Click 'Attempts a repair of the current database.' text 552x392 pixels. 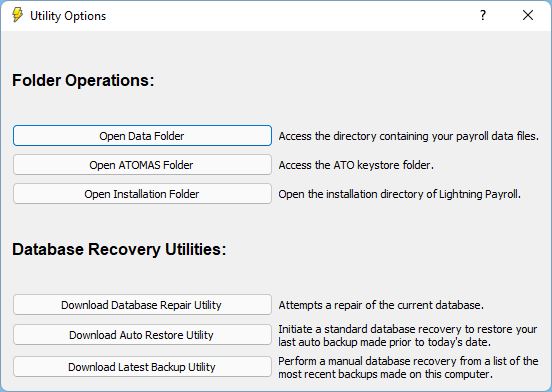[x=381, y=305]
